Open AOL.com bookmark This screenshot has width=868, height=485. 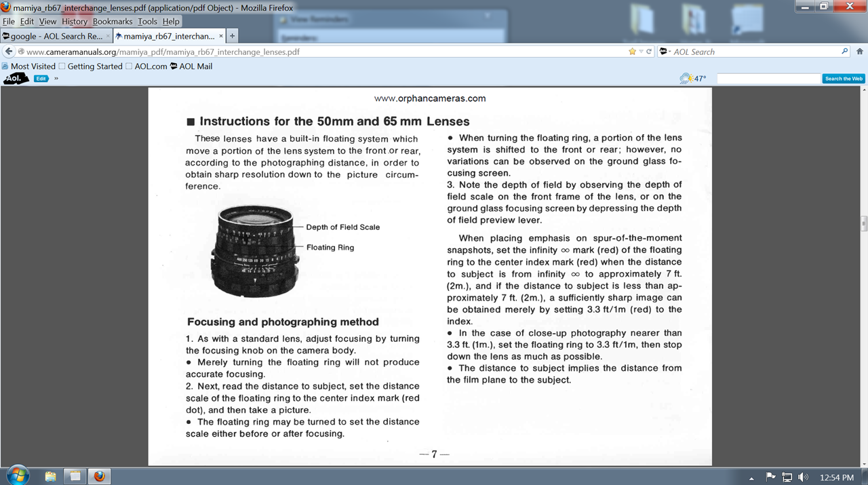point(146,66)
